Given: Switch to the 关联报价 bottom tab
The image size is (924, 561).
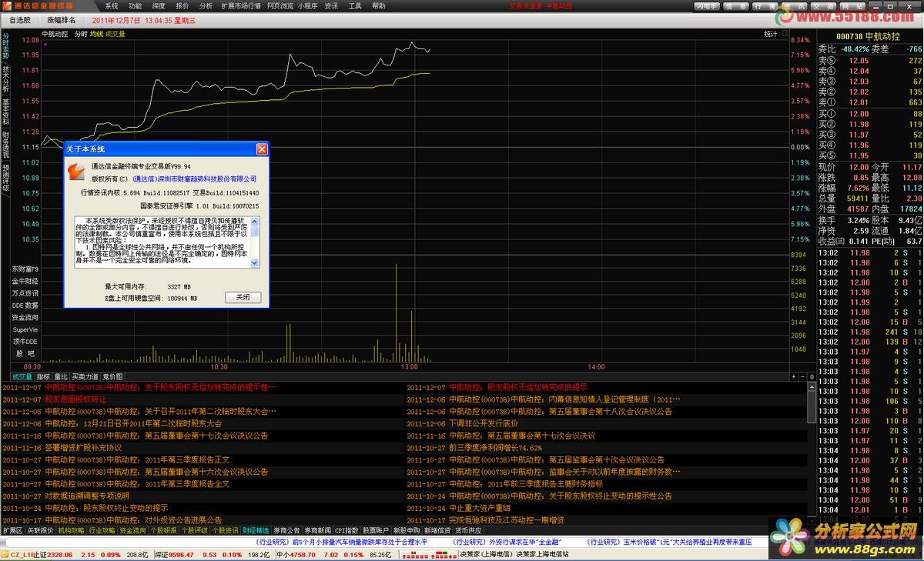Looking at the screenshot, I should (41, 531).
